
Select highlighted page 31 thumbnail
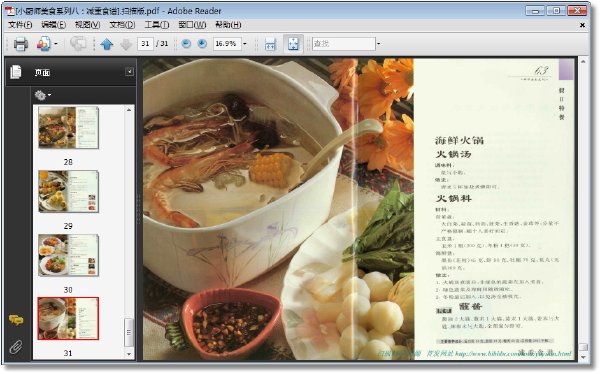pyautogui.click(x=68, y=318)
